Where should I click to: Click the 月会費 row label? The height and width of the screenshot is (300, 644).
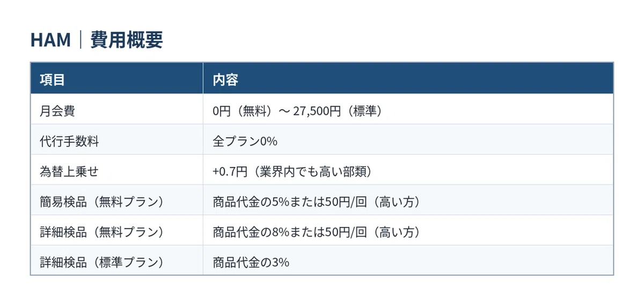(x=57, y=111)
